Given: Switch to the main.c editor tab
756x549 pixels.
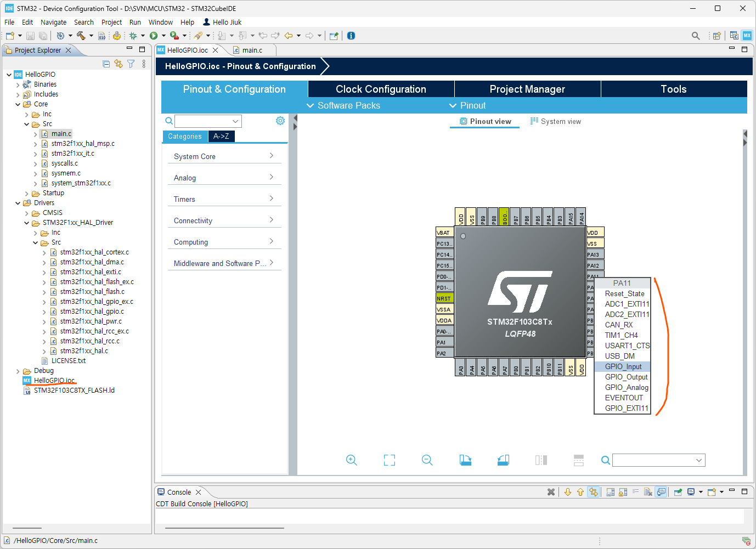Looking at the screenshot, I should pyautogui.click(x=252, y=50).
